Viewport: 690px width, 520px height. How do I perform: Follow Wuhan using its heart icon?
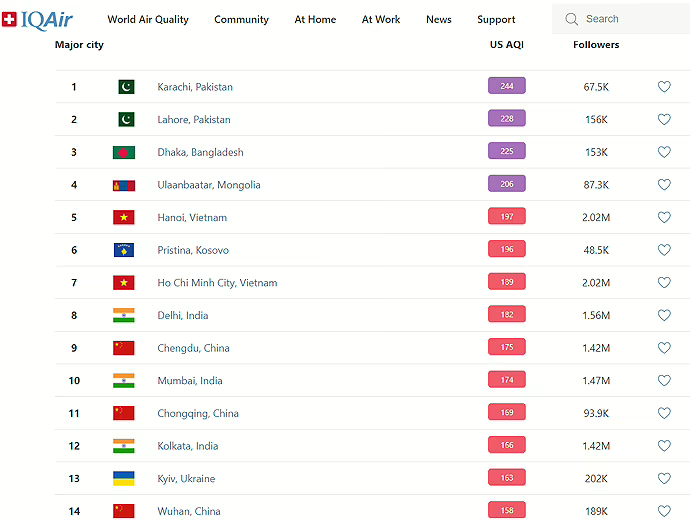tap(664, 511)
